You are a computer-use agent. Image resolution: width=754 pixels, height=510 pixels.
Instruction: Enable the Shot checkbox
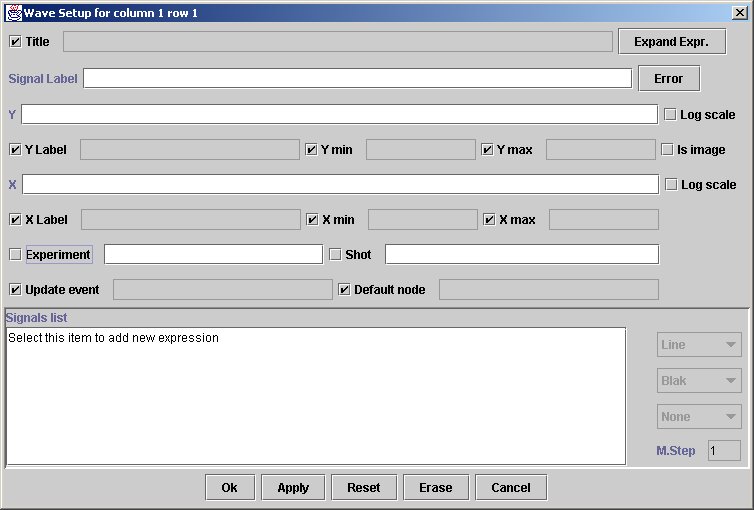pos(335,254)
